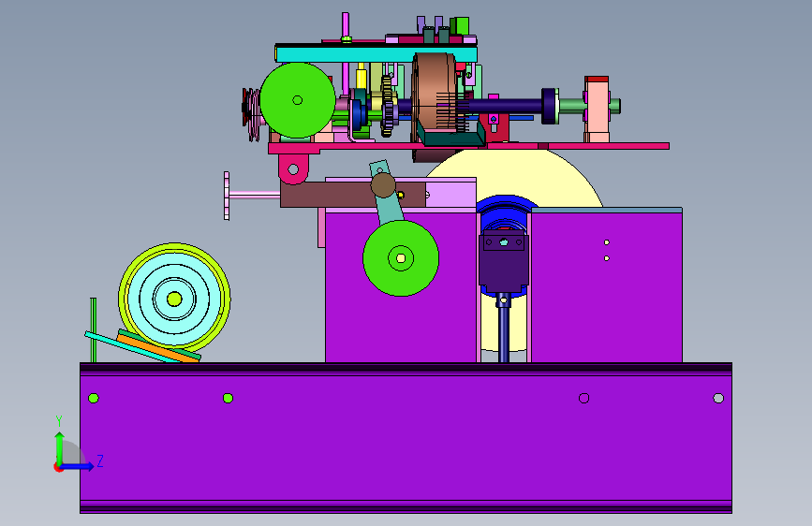Select the long magenta mounting plate under shaft

[468, 147]
